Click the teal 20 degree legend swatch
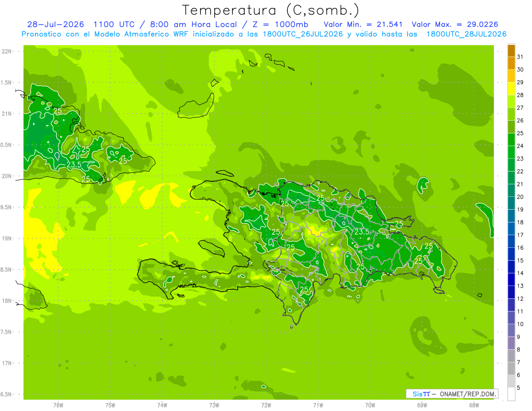Viewport: 532px width, 411px height. click(511, 191)
